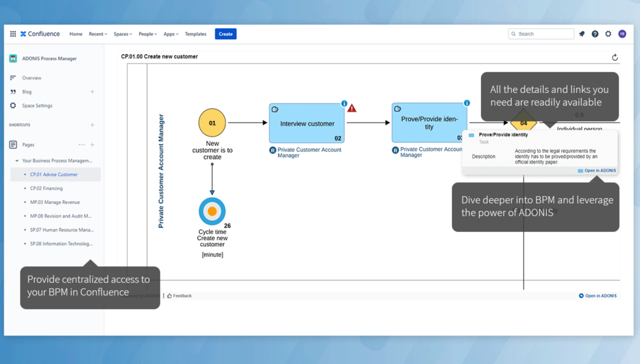Open the notifications icon
The image size is (640, 364).
click(582, 34)
